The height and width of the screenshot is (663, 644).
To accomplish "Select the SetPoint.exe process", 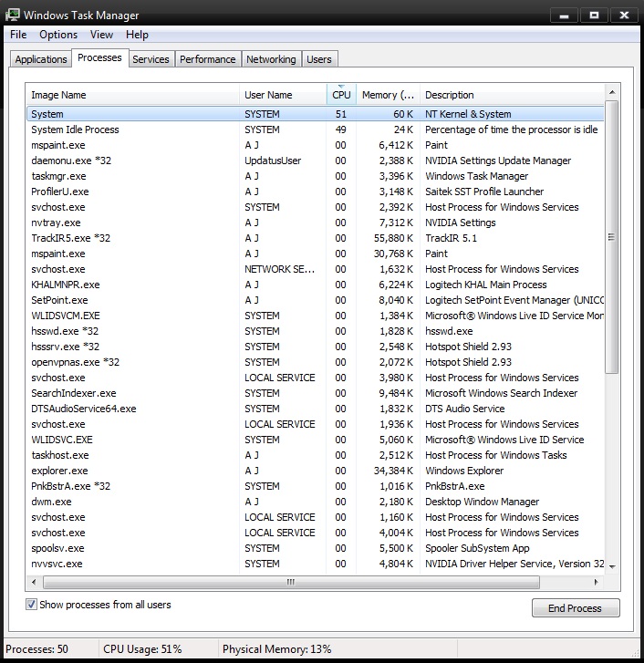I will pyautogui.click(x=315, y=300).
